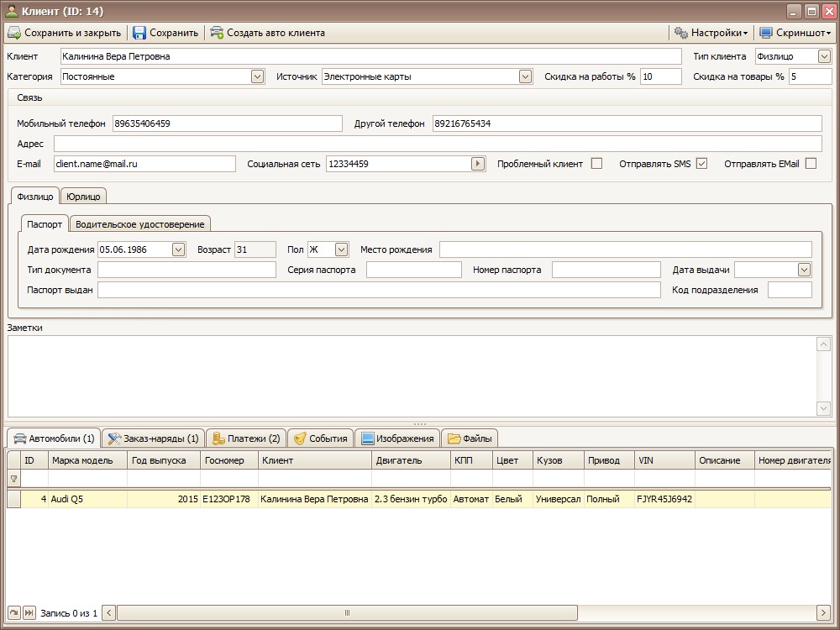Click the Заметки text area
This screenshot has width=840, height=630.
412,376
